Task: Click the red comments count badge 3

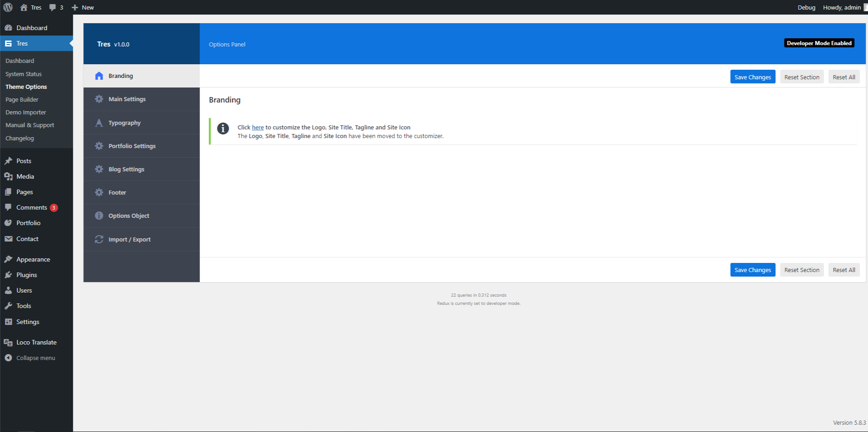Action: pyautogui.click(x=54, y=208)
